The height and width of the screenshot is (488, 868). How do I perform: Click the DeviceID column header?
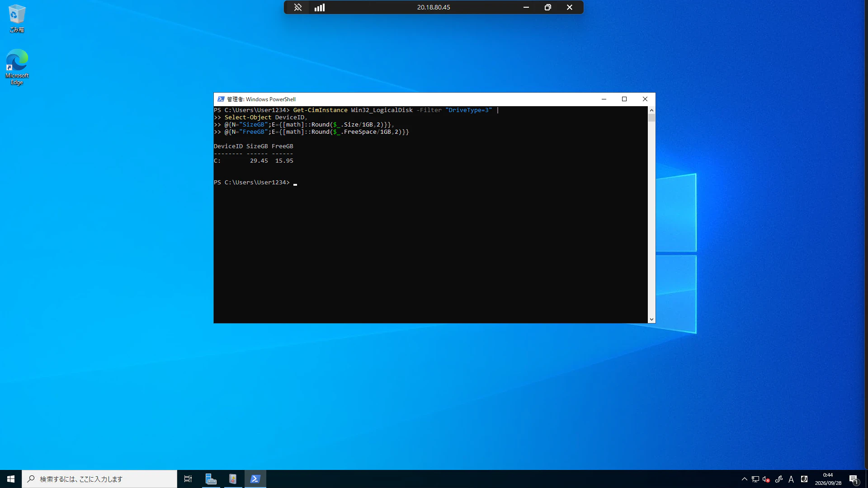point(228,146)
